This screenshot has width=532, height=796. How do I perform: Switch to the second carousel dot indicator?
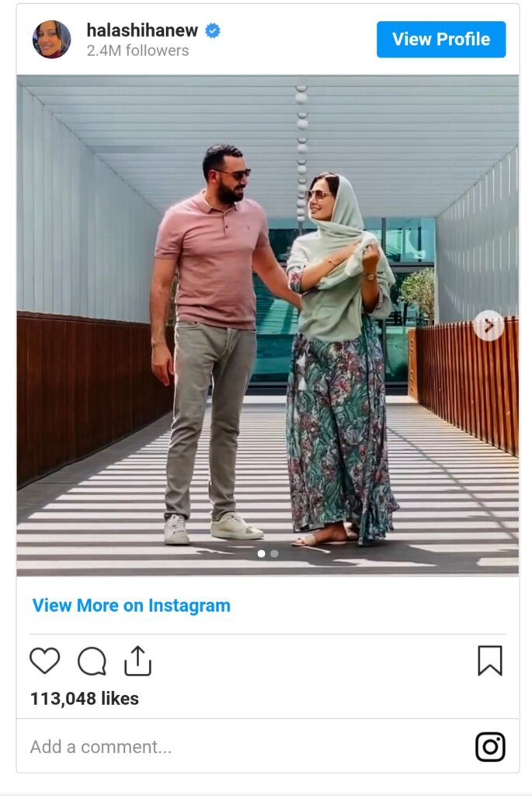(274, 553)
